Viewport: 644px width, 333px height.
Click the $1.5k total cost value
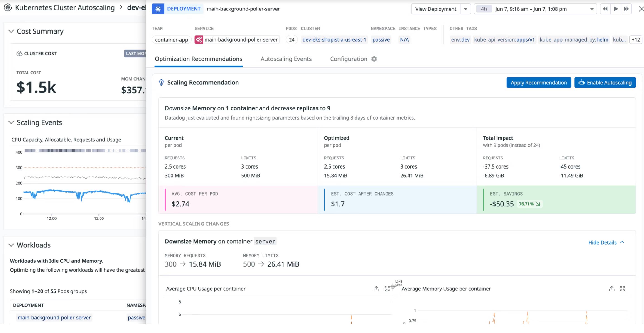click(x=36, y=87)
